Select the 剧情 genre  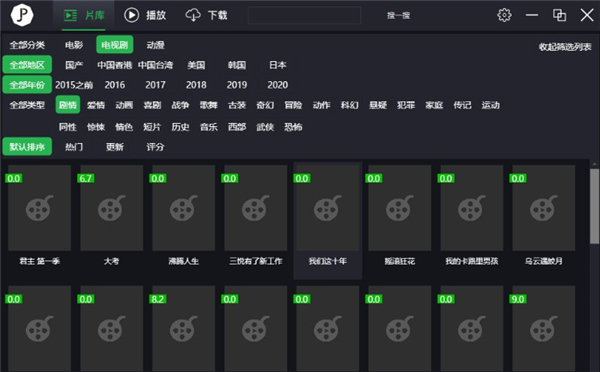(68, 105)
